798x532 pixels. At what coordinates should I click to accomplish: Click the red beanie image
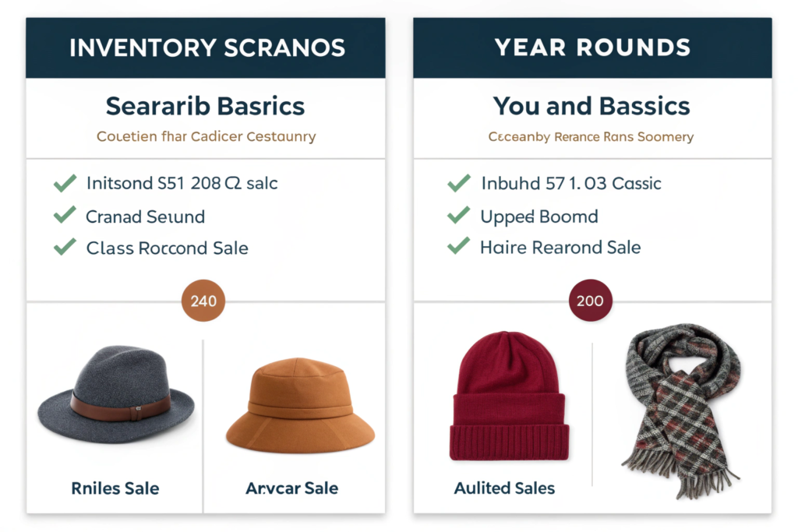tap(508, 397)
